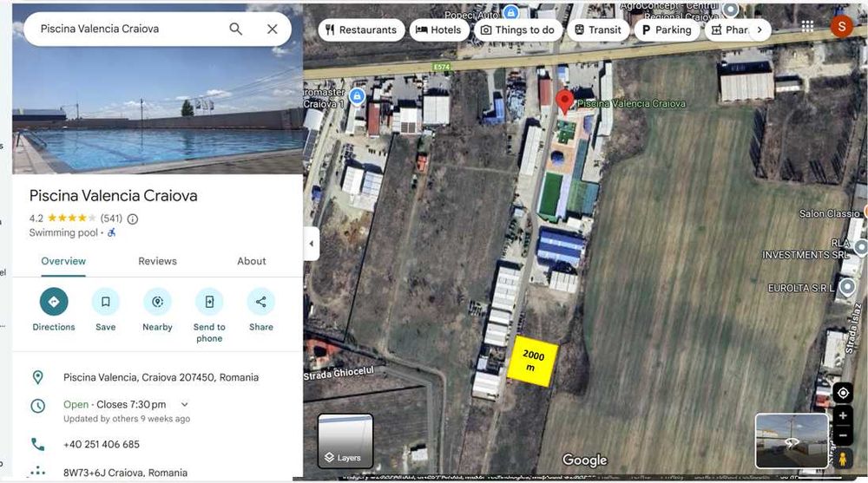
Task: Show Transit options chip
Action: click(x=598, y=29)
